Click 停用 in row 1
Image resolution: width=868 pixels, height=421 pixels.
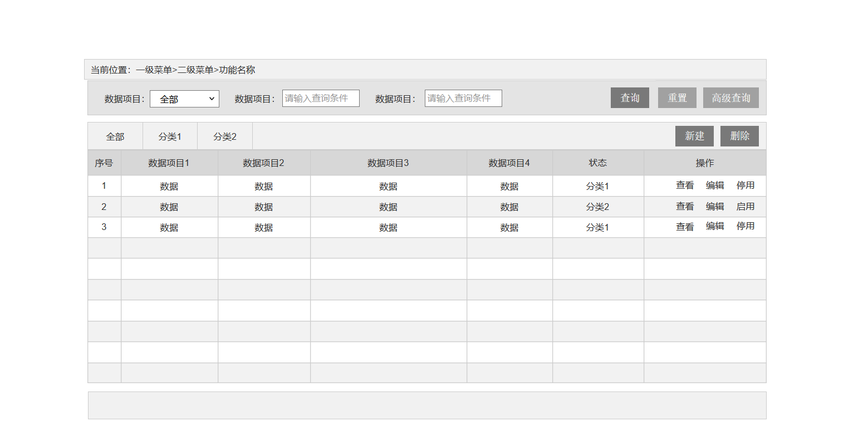pyautogui.click(x=746, y=185)
